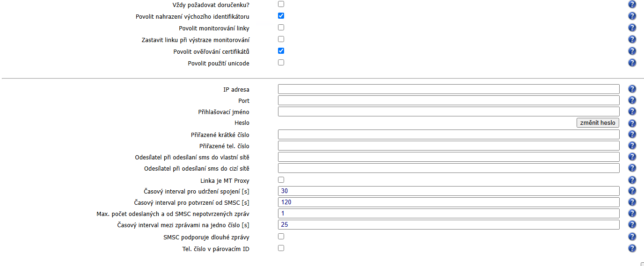Open help for Tel. číslo v párovacím ID
This screenshot has height=266, width=644.
pos(632,249)
